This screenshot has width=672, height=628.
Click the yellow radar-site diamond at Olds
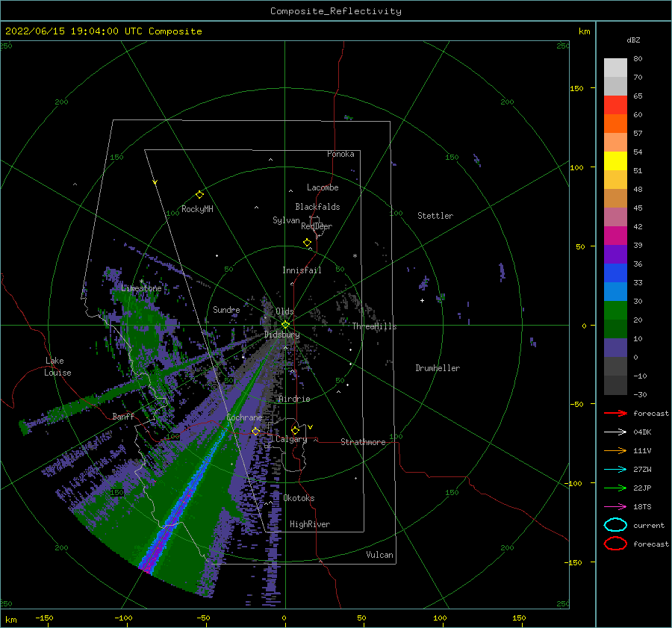pos(285,325)
